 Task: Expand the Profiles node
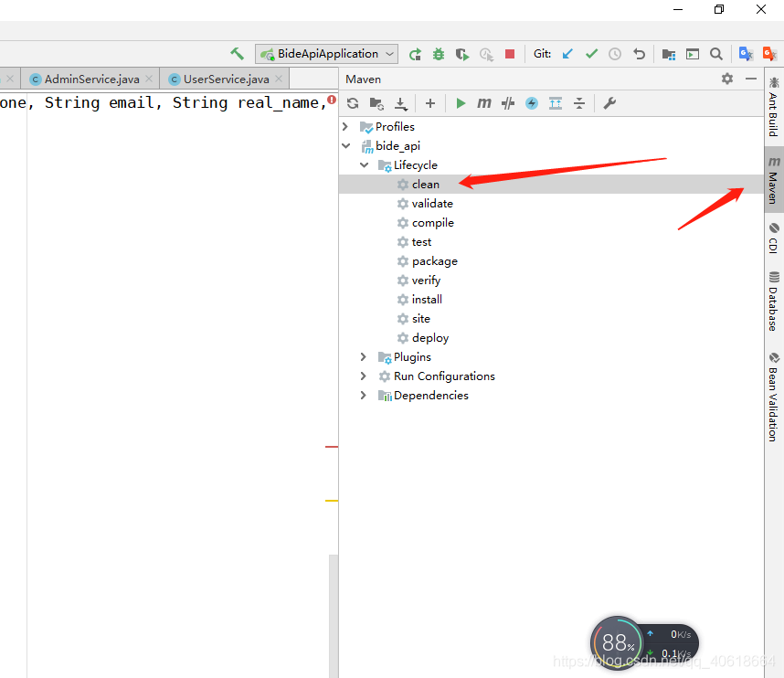tap(345, 126)
